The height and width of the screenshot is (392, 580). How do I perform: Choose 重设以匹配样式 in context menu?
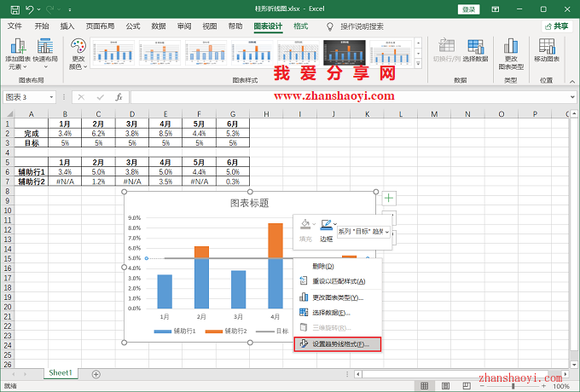338,281
